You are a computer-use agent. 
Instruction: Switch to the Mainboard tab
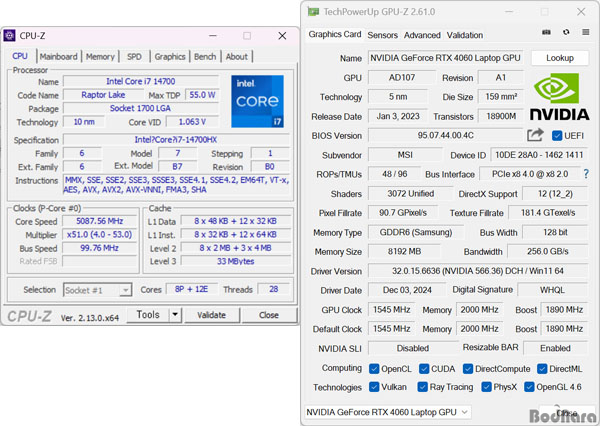click(59, 57)
